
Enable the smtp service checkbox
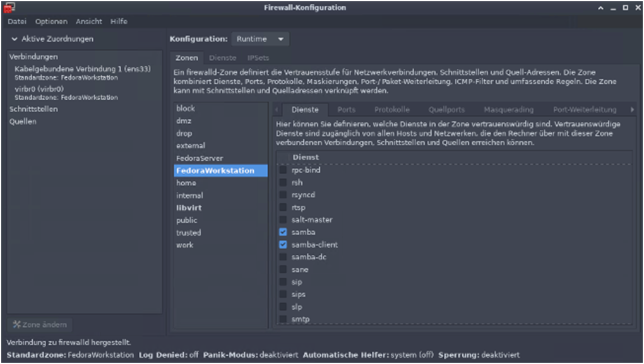tap(283, 319)
